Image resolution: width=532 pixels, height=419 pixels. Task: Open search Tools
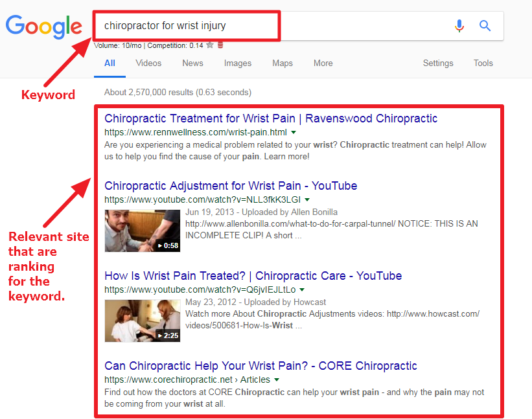483,63
